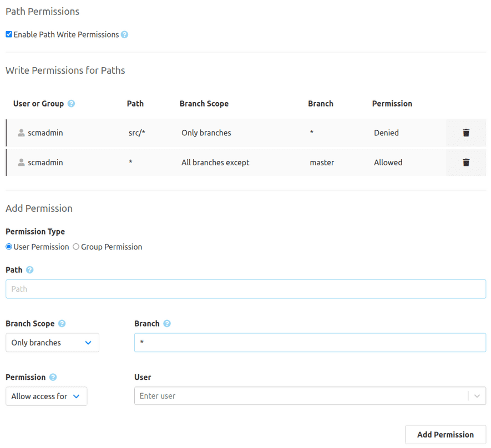Select User Permission radio button
The height and width of the screenshot is (448, 491).
point(9,247)
